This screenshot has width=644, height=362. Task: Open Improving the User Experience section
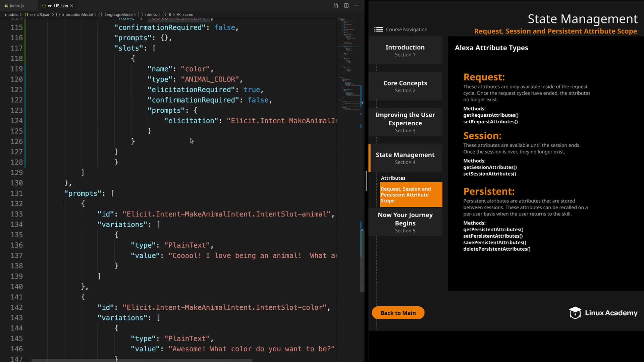405,122
